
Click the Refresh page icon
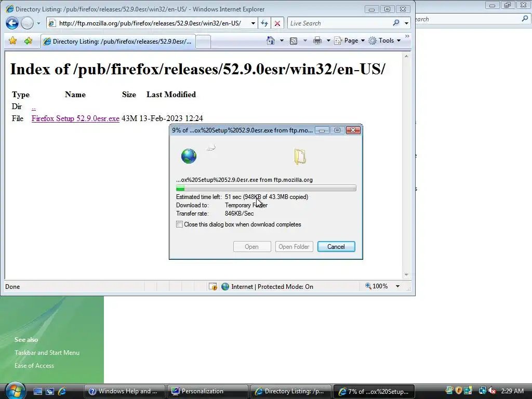tap(264, 23)
